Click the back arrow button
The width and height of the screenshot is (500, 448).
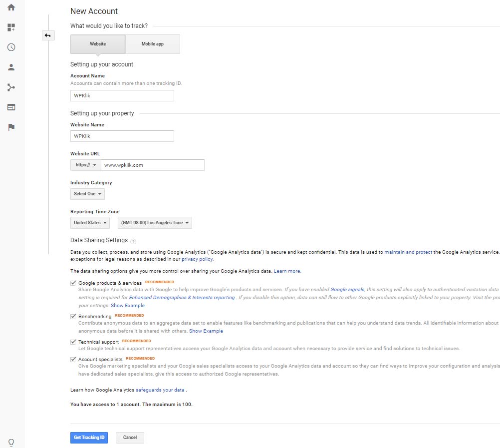coord(48,35)
